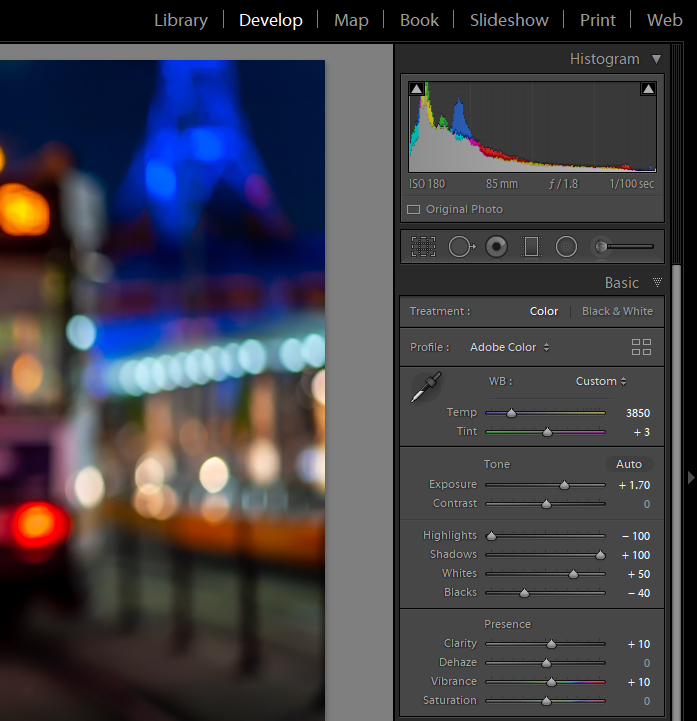Click the Blacks value − 40 field

pos(639,594)
